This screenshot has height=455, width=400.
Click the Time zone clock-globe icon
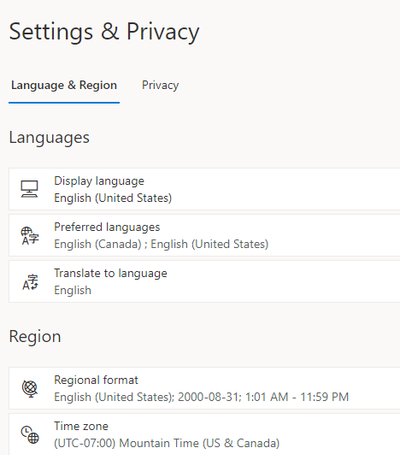[x=30, y=435]
